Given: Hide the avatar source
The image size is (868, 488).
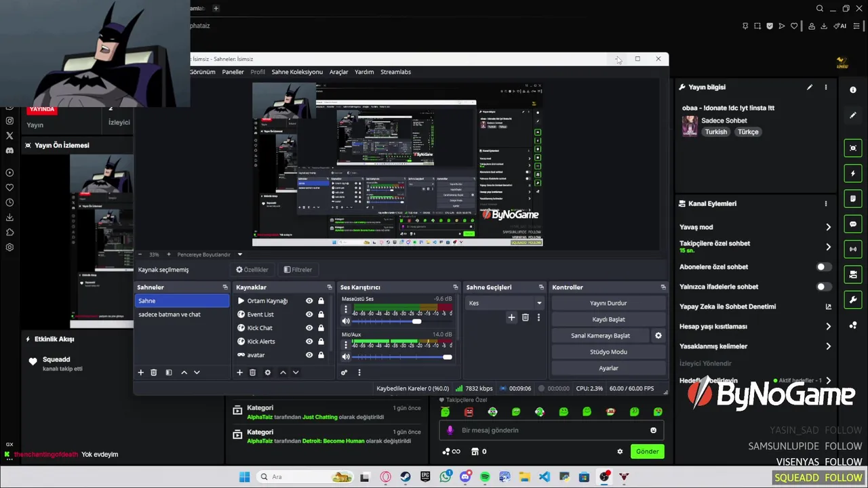Looking at the screenshot, I should [x=309, y=355].
